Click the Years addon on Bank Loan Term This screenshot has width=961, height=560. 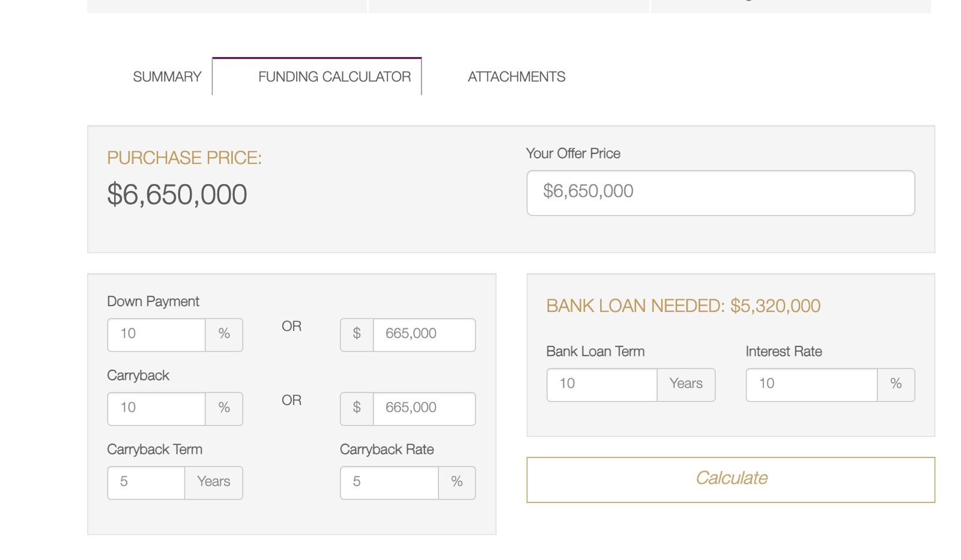686,384
